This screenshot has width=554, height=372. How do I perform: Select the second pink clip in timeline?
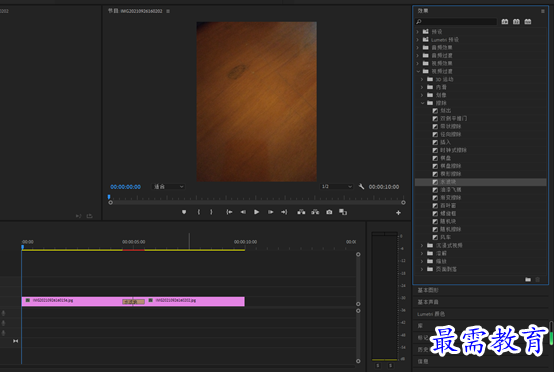tap(195, 301)
